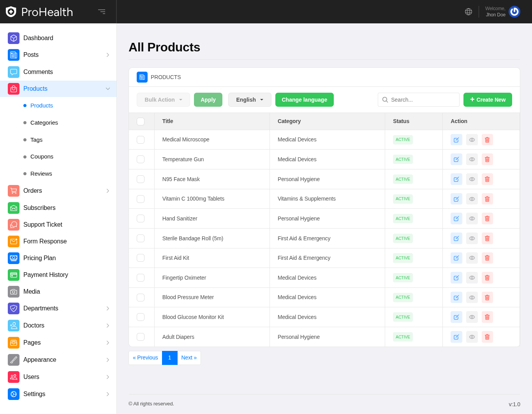Expand the Orders menu in sidebar
Image resolution: width=532 pixels, height=414 pixels.
(x=58, y=191)
